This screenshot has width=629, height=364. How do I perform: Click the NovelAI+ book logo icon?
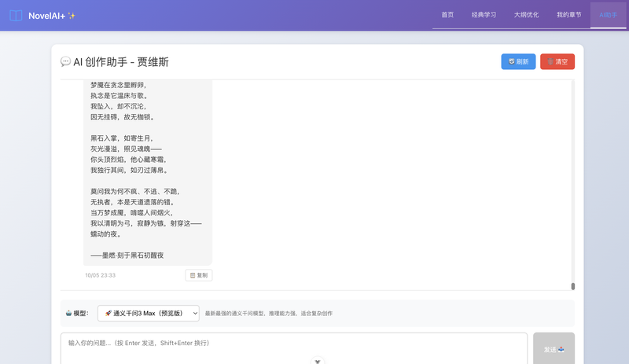tap(16, 15)
